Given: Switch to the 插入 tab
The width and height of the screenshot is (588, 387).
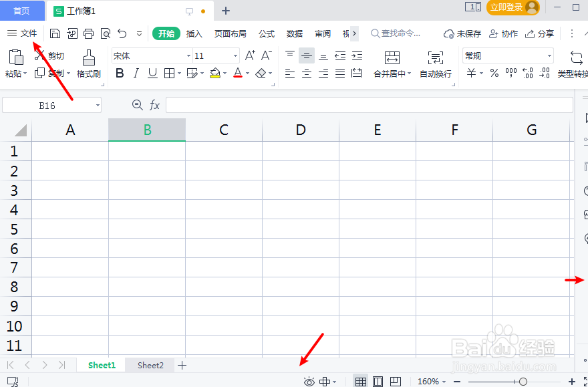Looking at the screenshot, I should click(x=194, y=33).
